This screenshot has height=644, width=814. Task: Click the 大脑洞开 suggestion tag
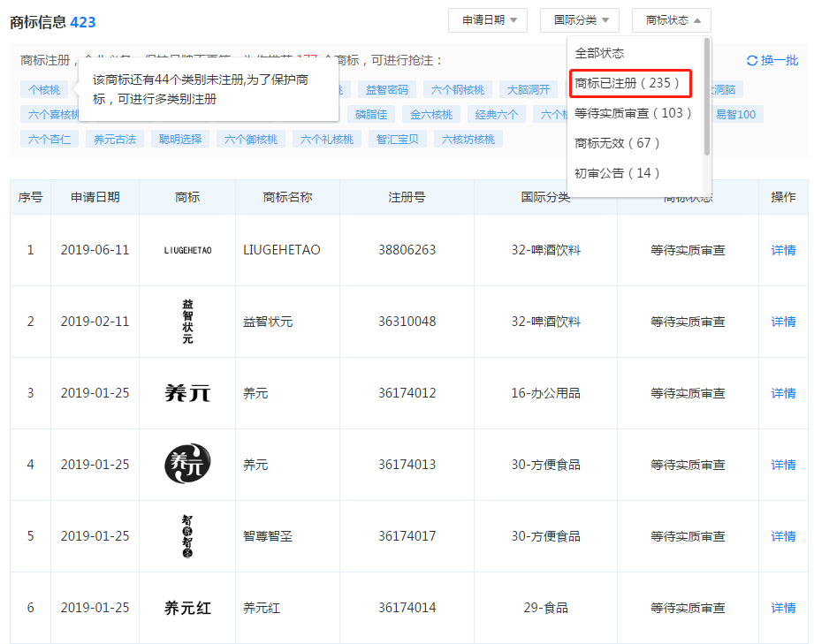point(528,89)
